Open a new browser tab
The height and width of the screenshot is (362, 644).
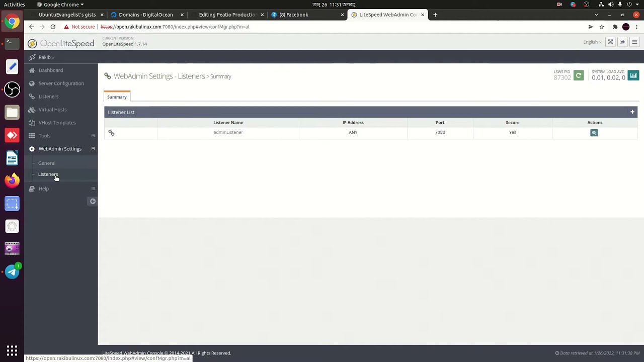[x=435, y=15]
